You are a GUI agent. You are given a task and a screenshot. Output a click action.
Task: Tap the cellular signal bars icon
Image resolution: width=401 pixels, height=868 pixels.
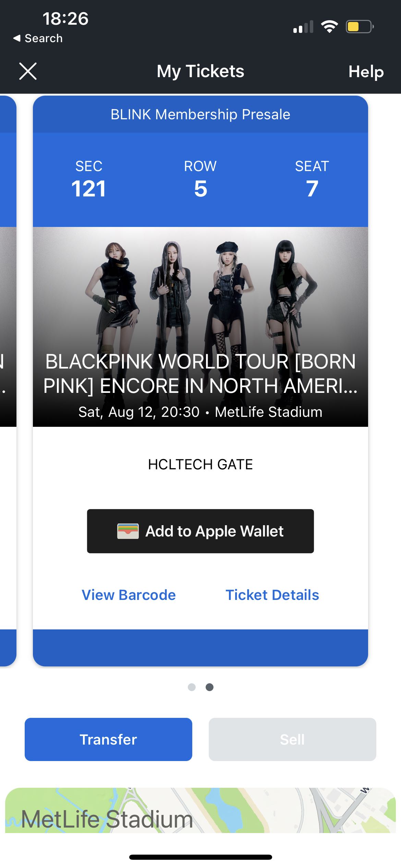point(303,27)
